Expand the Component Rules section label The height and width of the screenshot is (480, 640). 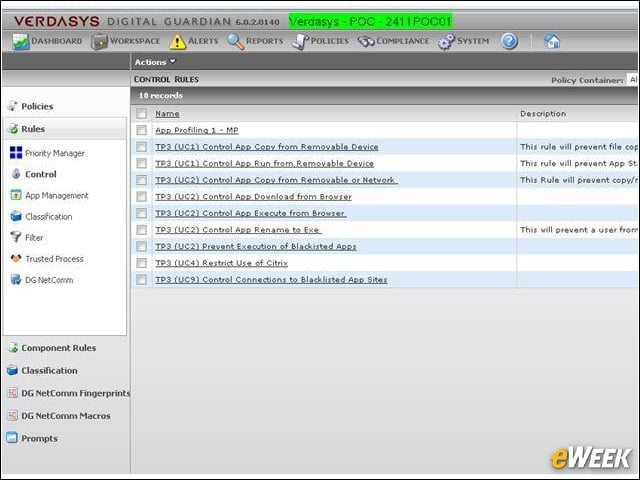(59, 348)
